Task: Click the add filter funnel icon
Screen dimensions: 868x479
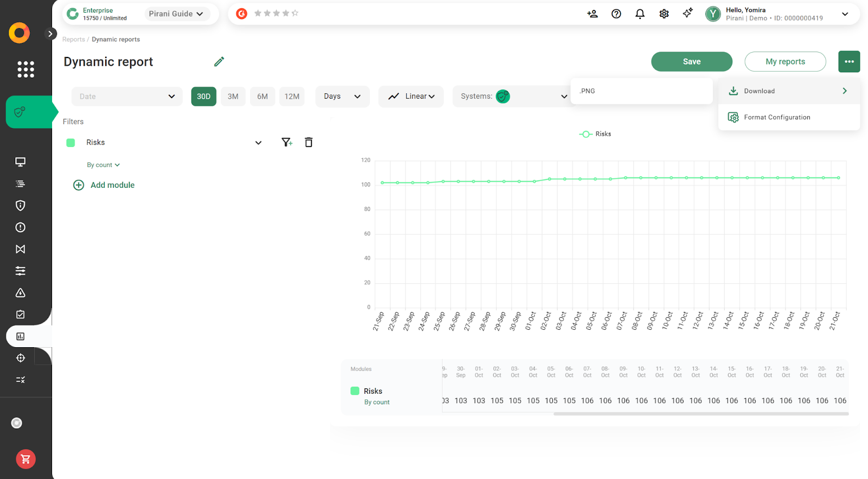Action: click(x=287, y=142)
